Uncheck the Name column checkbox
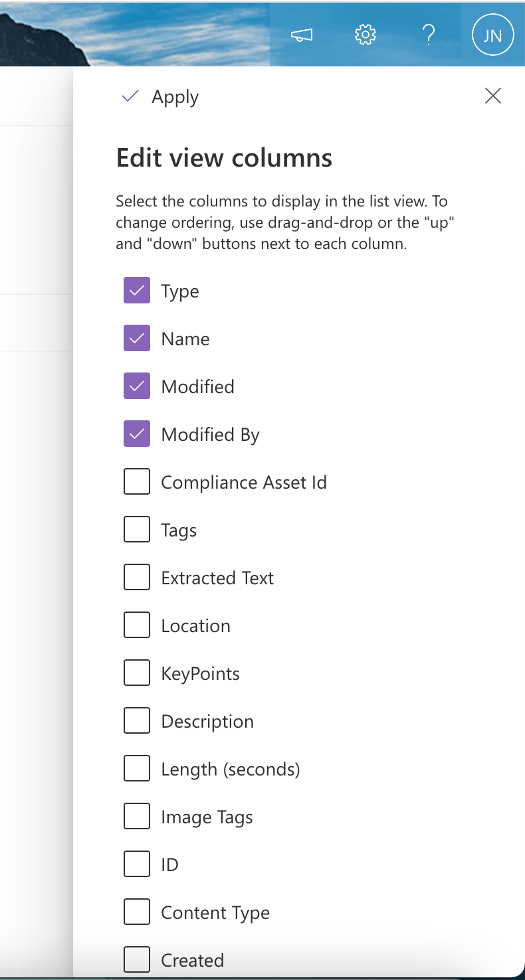The image size is (525, 980). click(137, 339)
